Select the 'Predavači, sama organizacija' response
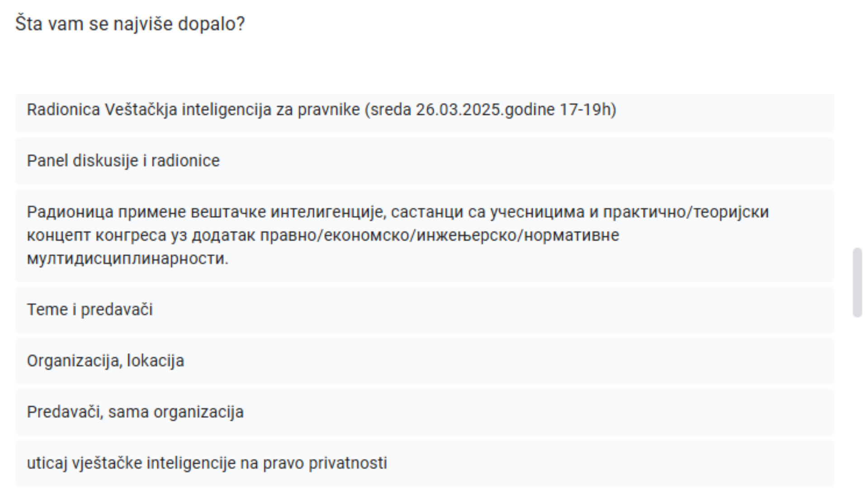 135,412
